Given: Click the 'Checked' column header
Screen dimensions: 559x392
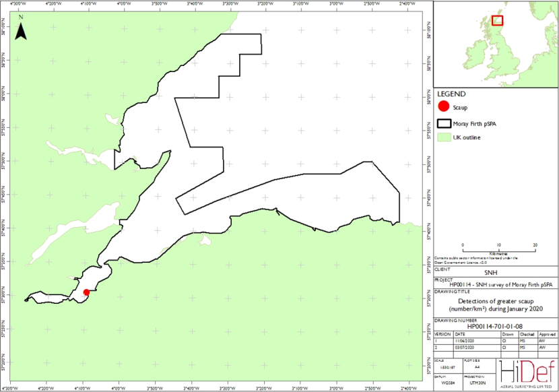Looking at the screenshot, I should 527,335.
